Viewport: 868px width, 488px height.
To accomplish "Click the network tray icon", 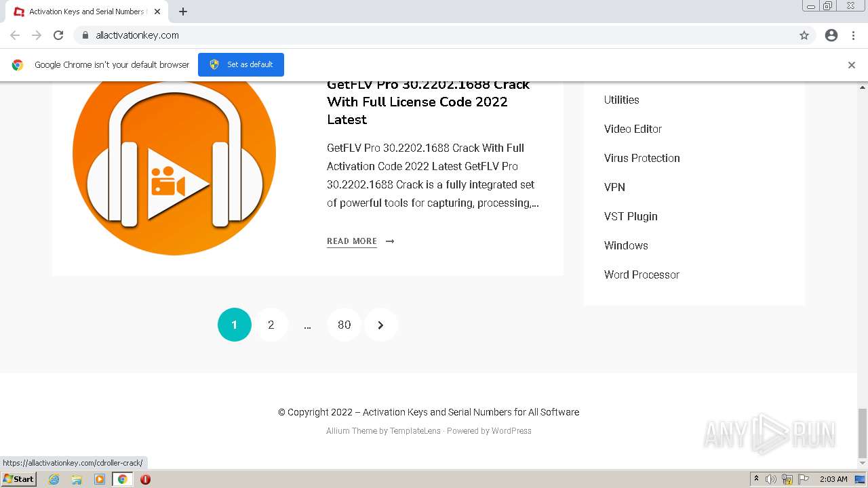I will point(787,479).
